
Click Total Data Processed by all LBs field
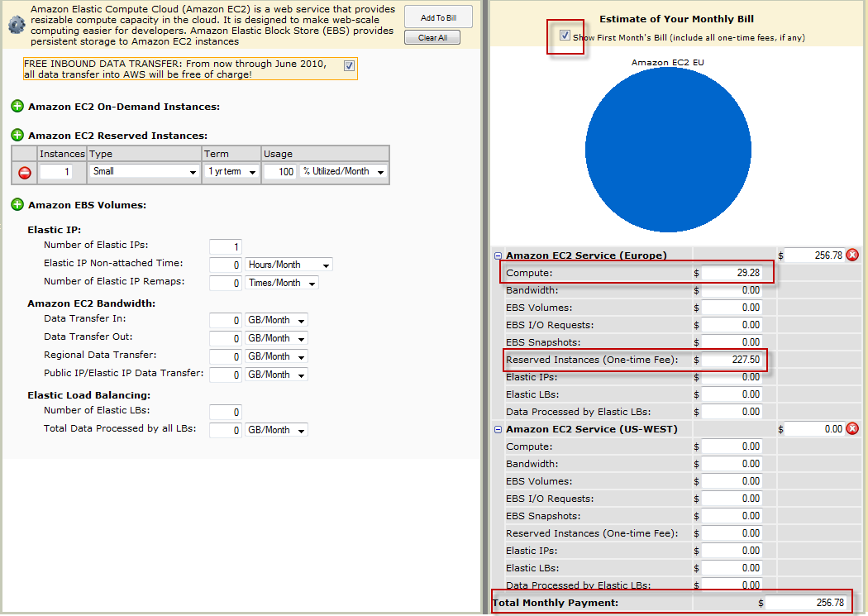pos(226,430)
